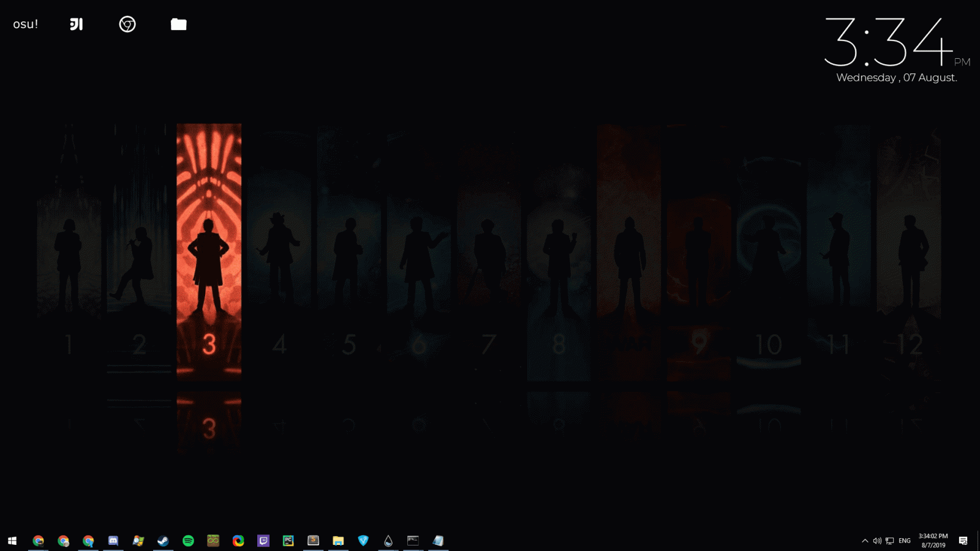This screenshot has height=551, width=980.
Task: Click the speaker icon to adjust volume
Action: tap(876, 541)
